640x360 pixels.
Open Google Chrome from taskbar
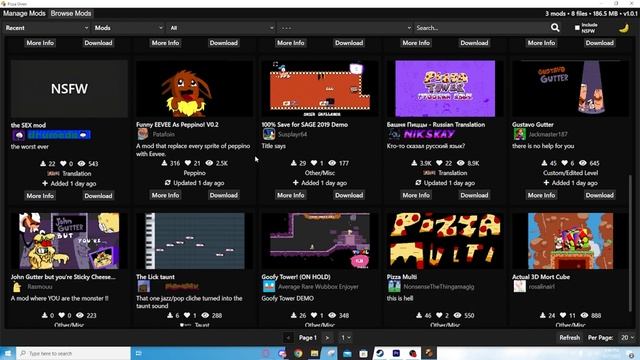(x=298, y=353)
